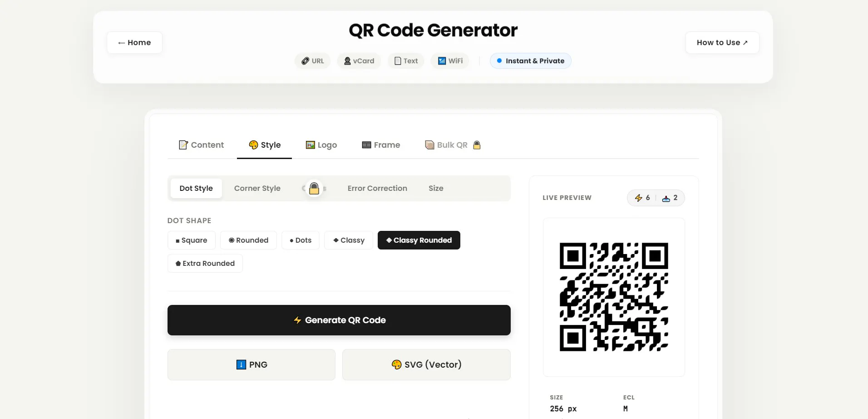Image resolution: width=868 pixels, height=419 pixels.
Task: Select the Text type pill
Action: pos(406,61)
